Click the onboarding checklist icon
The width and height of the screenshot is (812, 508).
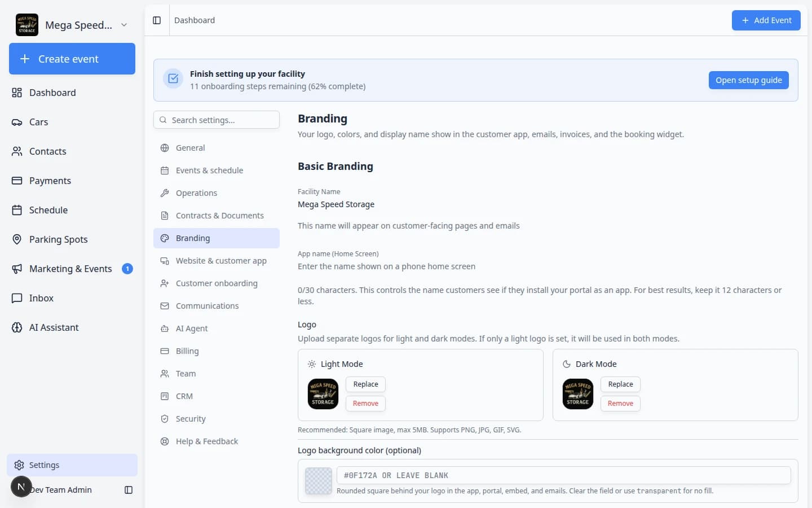173,78
